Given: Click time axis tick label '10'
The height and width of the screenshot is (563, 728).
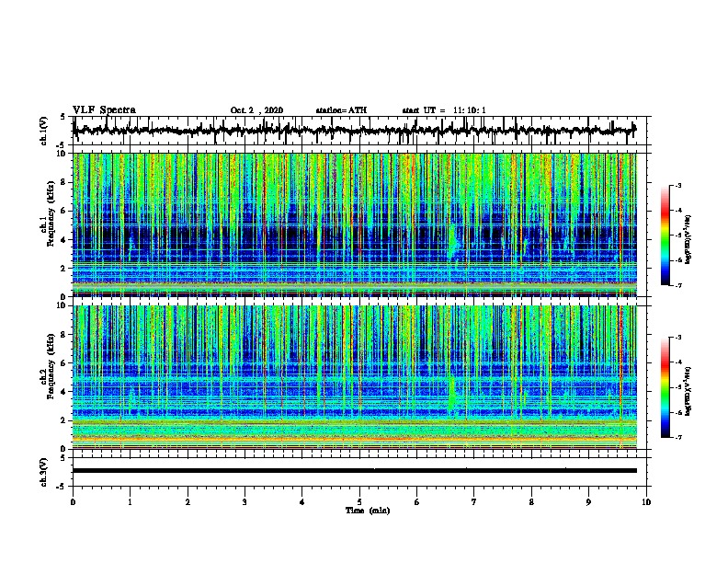Looking at the screenshot, I should (x=646, y=502).
